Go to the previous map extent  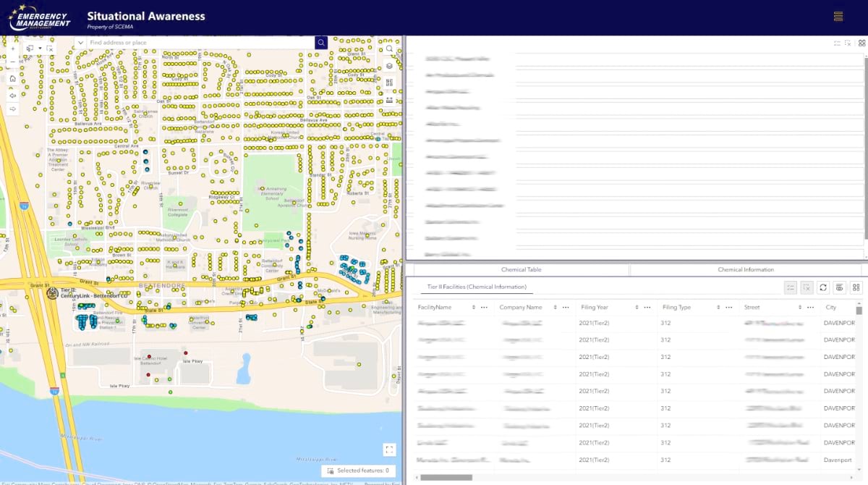coord(12,95)
